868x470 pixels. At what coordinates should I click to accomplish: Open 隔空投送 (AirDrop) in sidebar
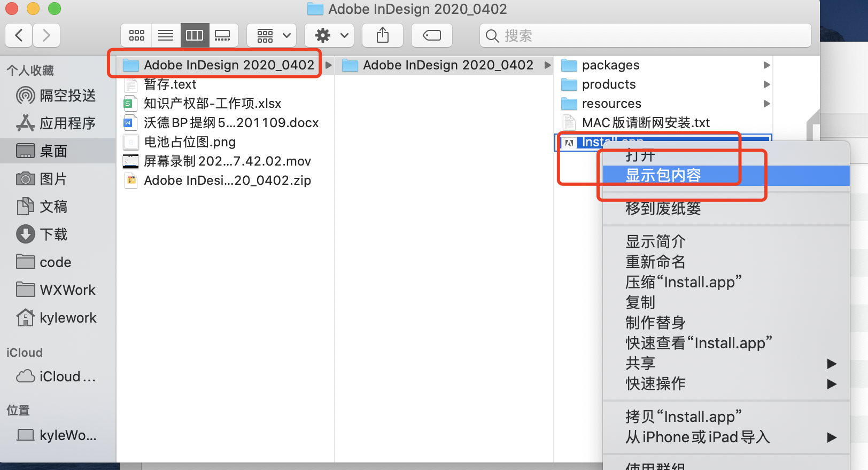(58, 96)
